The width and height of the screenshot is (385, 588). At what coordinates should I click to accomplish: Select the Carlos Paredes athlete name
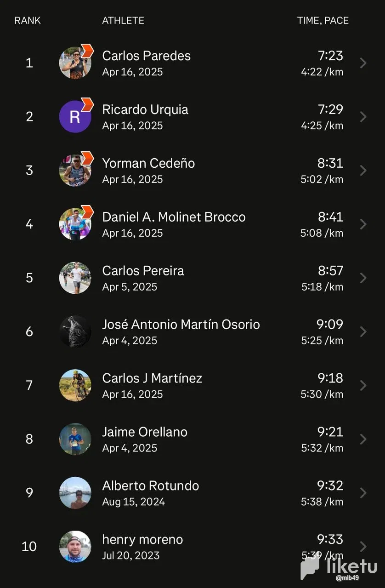146,56
